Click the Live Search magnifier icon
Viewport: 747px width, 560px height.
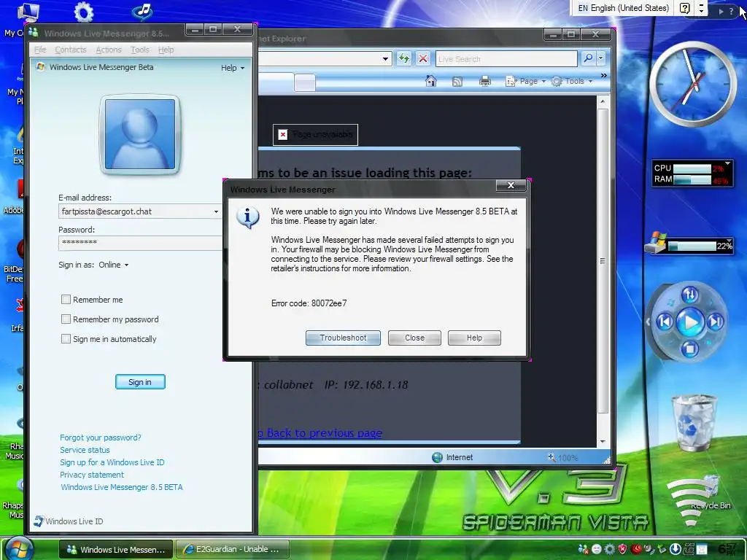588,58
